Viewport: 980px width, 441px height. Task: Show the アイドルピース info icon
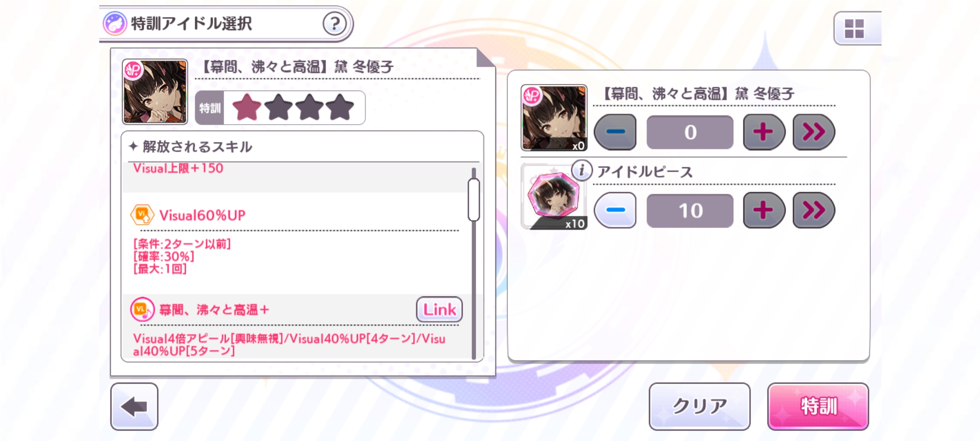pos(581,170)
